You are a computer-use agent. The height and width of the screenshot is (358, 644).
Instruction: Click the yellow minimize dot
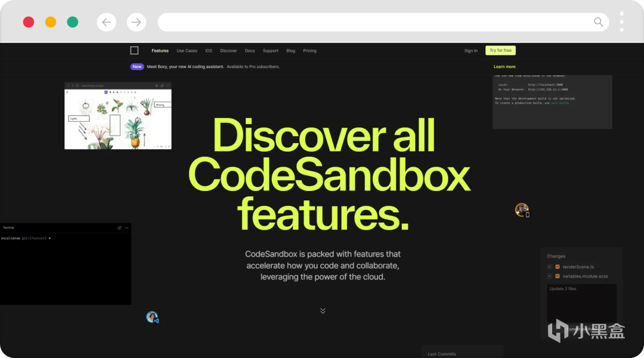tap(51, 22)
